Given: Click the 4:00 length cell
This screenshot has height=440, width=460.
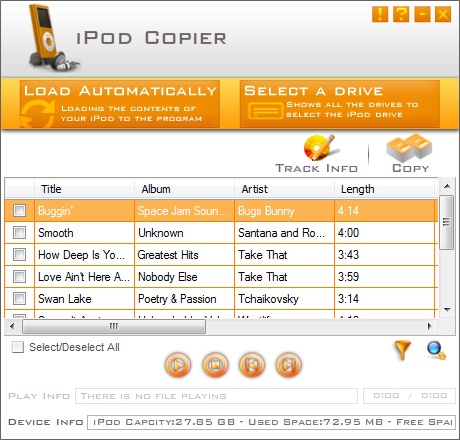Looking at the screenshot, I should pos(384,233).
